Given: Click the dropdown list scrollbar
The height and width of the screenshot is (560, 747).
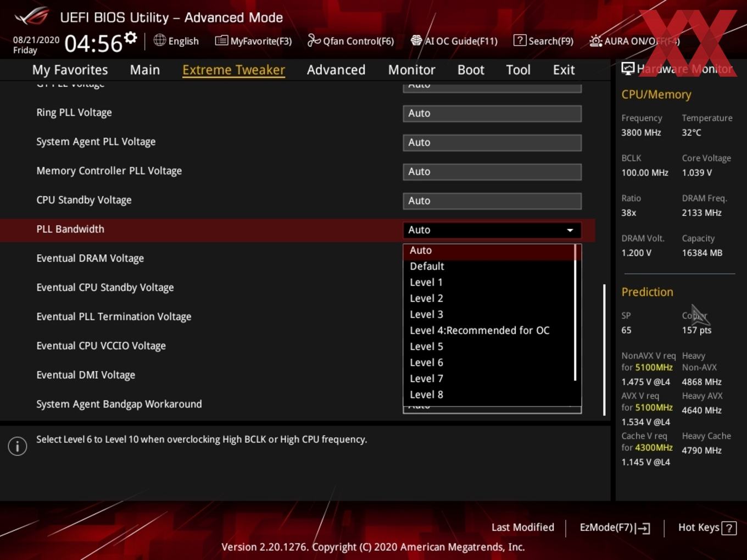Looking at the screenshot, I should click(x=575, y=312).
